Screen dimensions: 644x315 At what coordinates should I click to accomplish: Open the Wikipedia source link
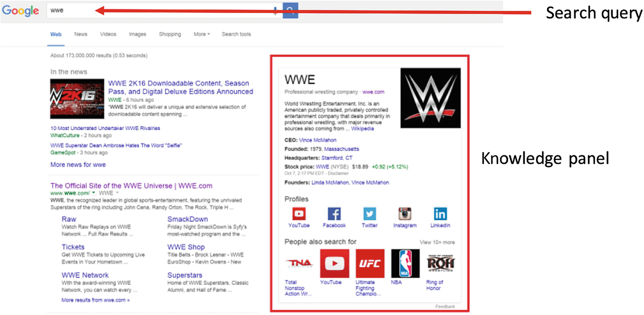point(363,129)
